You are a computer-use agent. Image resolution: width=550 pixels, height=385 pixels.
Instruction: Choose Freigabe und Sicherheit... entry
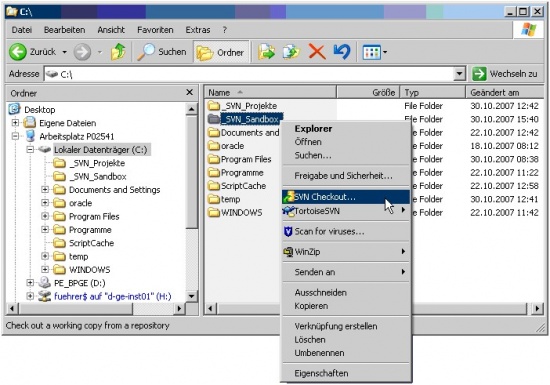(346, 176)
